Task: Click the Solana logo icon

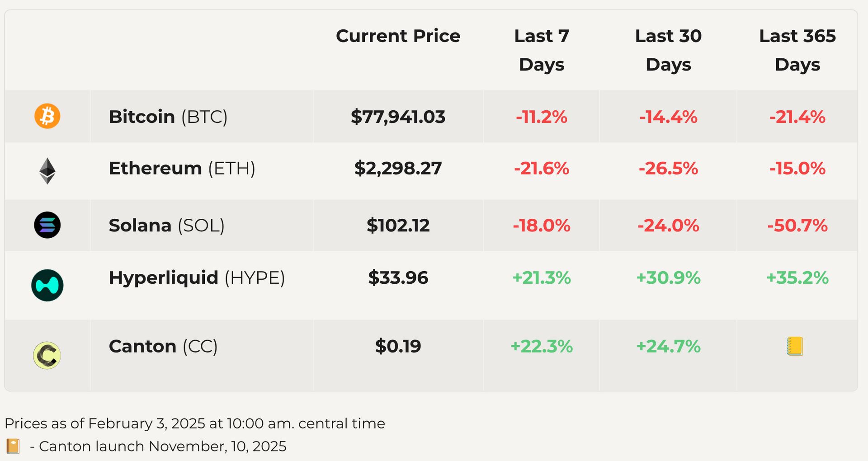Action: [47, 225]
